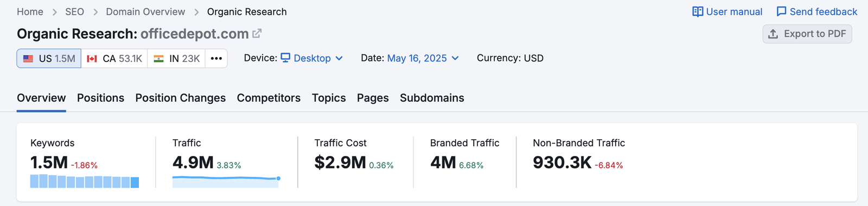Click the User manual book icon
The width and height of the screenshot is (868, 206).
698,12
